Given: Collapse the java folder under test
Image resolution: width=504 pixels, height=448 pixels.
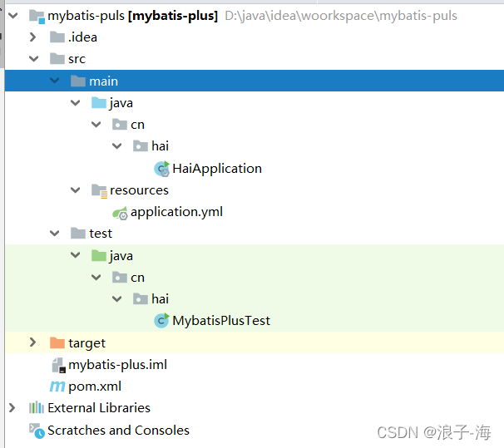Looking at the screenshot, I should click(x=75, y=255).
